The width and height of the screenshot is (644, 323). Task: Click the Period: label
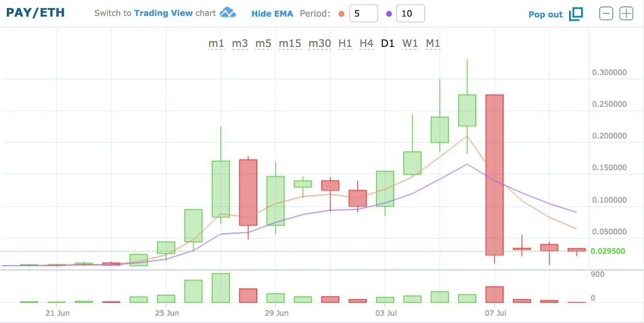(x=315, y=14)
